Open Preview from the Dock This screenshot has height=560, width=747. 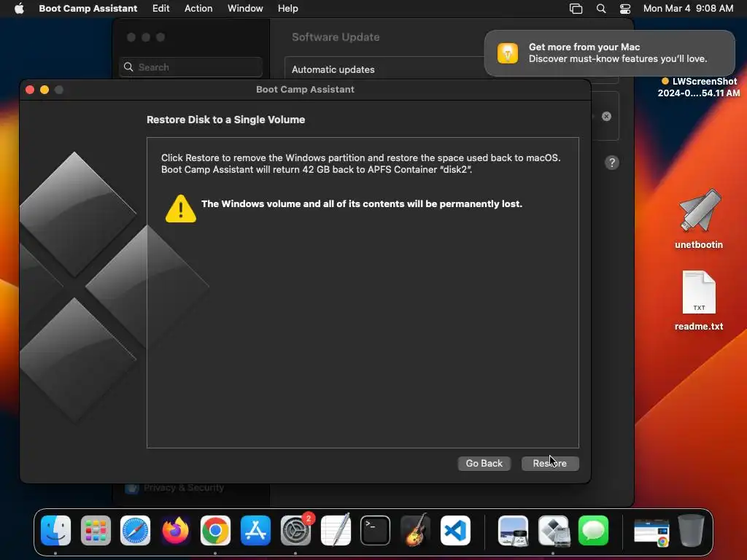click(x=513, y=531)
